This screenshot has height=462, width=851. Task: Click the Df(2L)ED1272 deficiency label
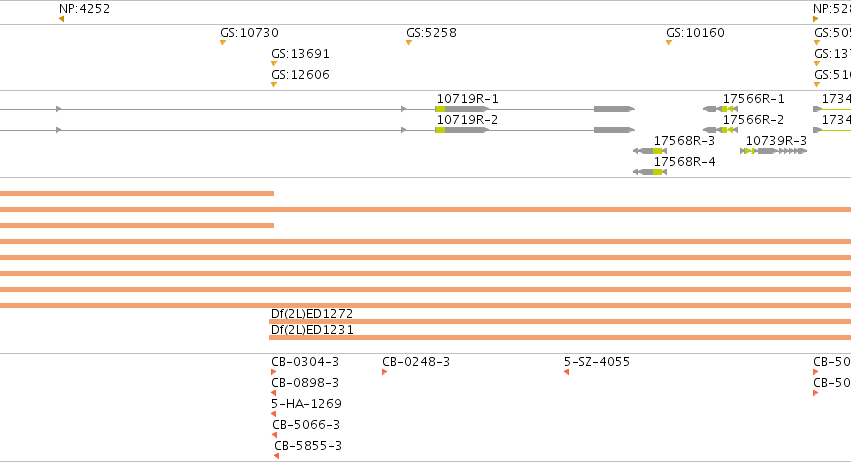coord(312,314)
